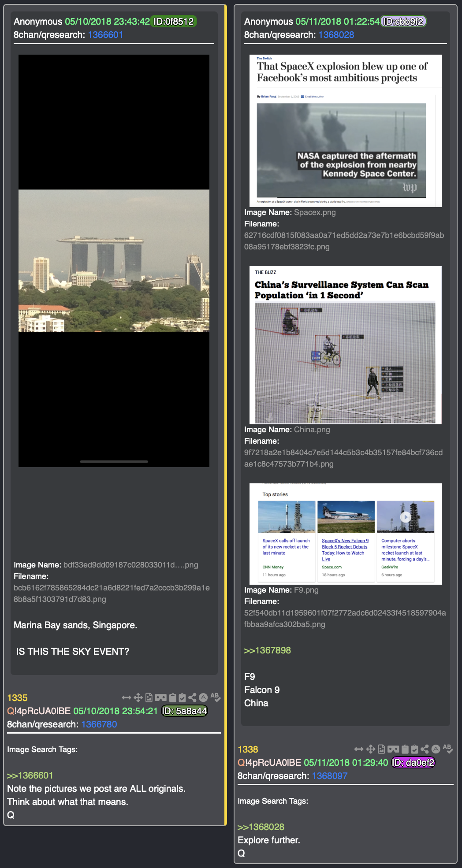Screen dimensions: 462x868
Task: Click timestamp 05/10/2018 23:43:42
Action: [108, 22]
